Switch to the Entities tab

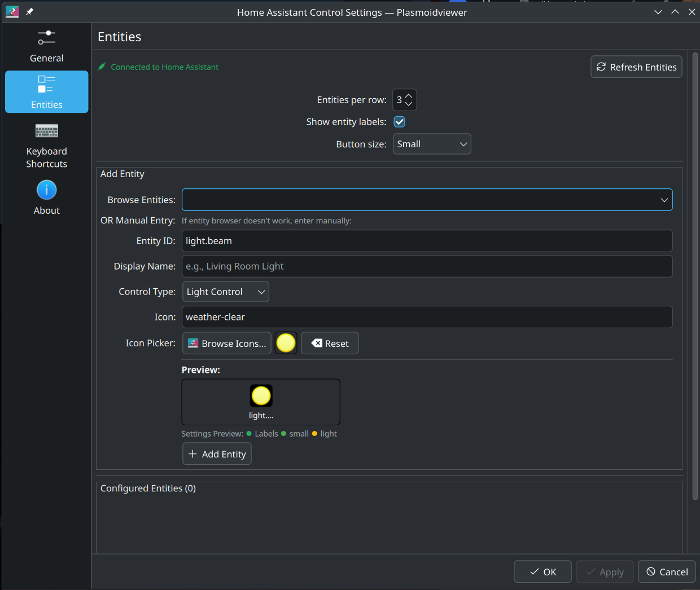[46, 92]
